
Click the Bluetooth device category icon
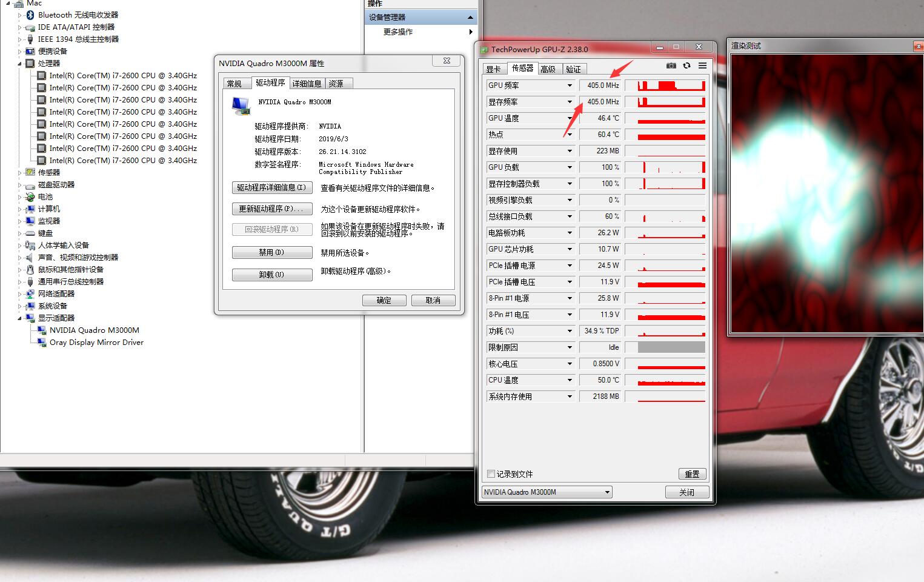[x=30, y=15]
